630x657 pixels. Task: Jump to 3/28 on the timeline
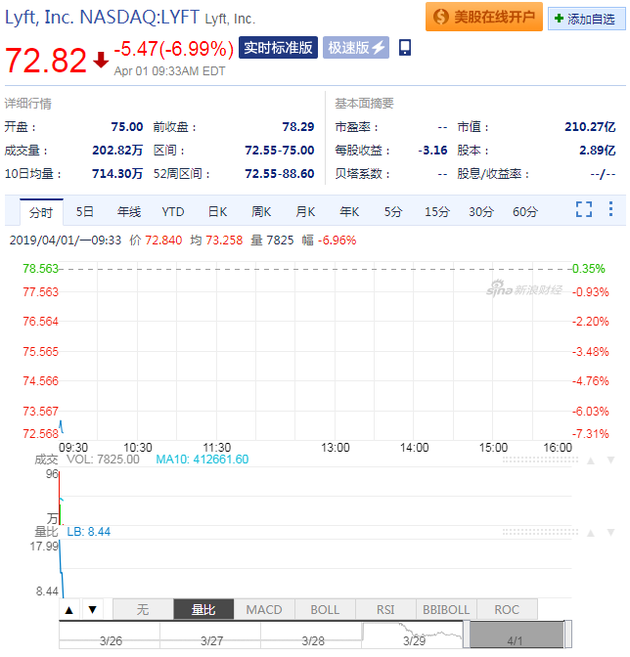tap(313, 641)
